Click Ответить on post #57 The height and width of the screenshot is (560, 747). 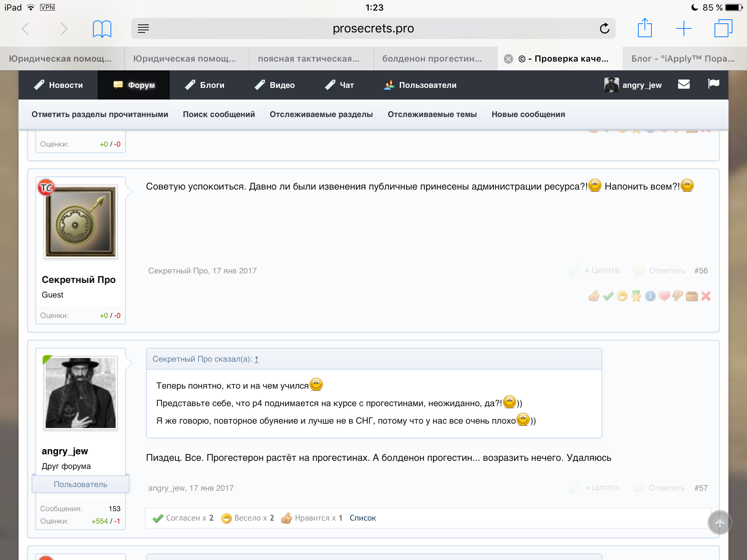pos(666,488)
